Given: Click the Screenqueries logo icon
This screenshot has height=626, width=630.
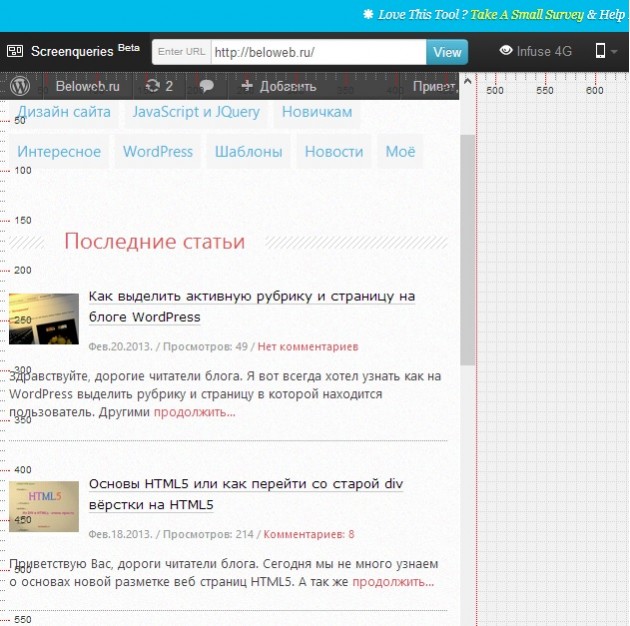Looking at the screenshot, I should click(15, 51).
